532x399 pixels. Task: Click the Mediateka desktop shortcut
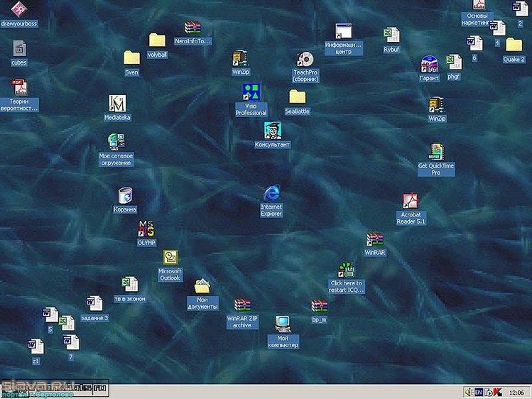(117, 104)
